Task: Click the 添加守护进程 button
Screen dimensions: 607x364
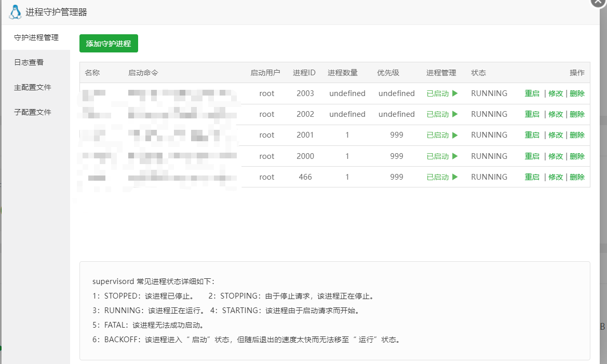Action: (109, 43)
